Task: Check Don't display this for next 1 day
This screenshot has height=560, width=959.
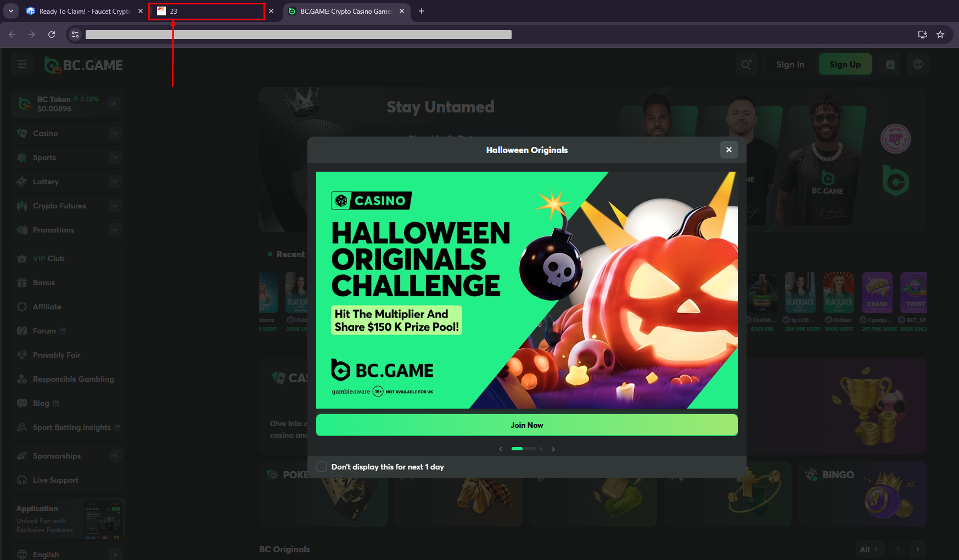Action: pos(322,467)
